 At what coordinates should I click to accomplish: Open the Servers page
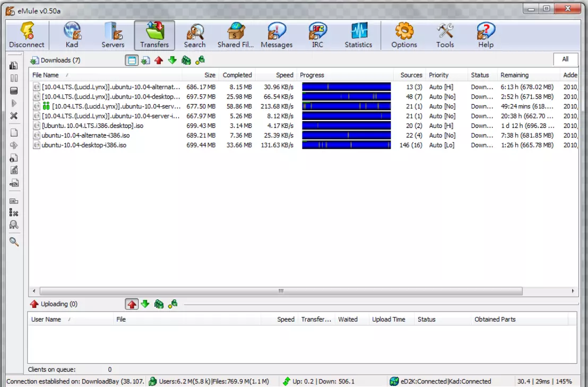tap(113, 35)
